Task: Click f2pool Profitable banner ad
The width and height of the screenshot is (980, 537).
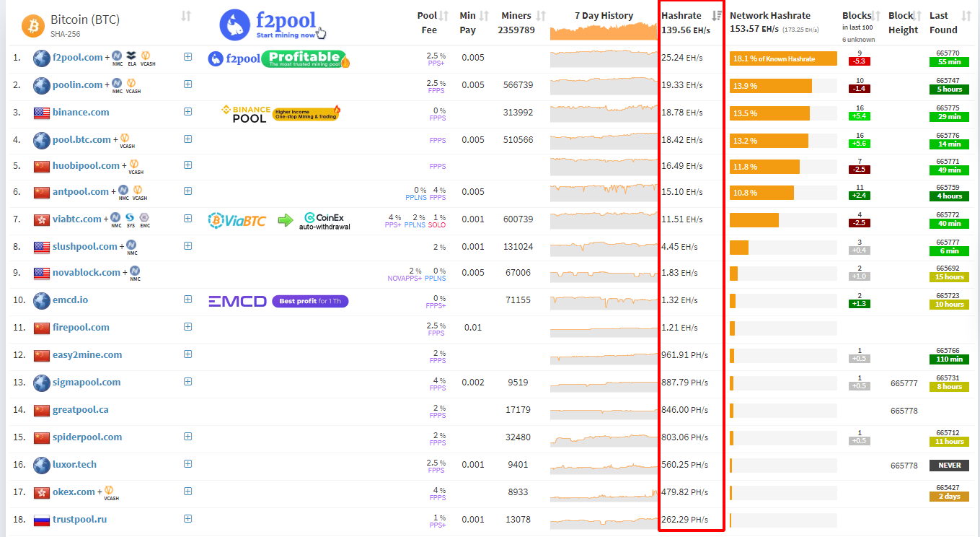Action: pyautogui.click(x=279, y=58)
